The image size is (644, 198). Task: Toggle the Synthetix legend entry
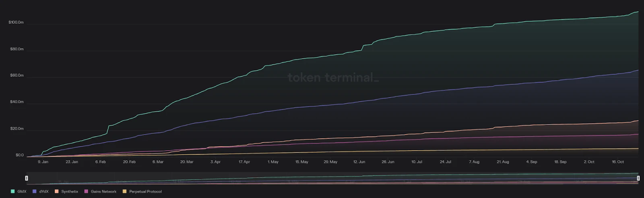coord(66,192)
